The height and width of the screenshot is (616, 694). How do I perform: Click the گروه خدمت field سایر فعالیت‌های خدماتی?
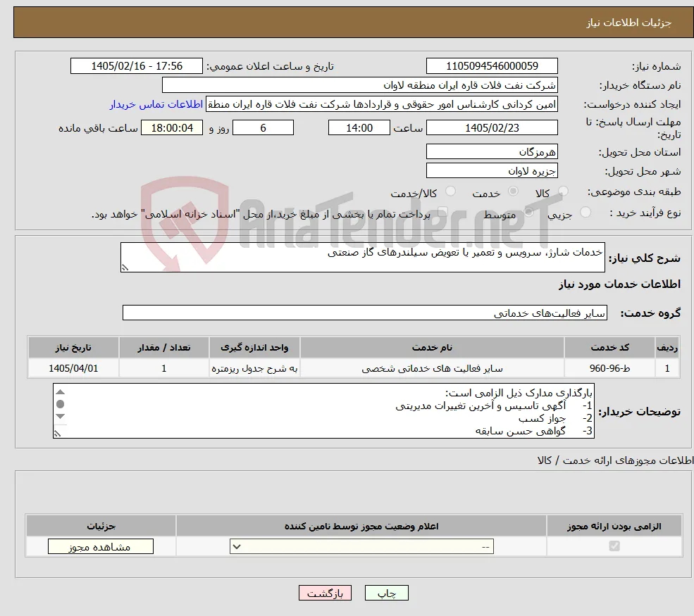point(365,313)
